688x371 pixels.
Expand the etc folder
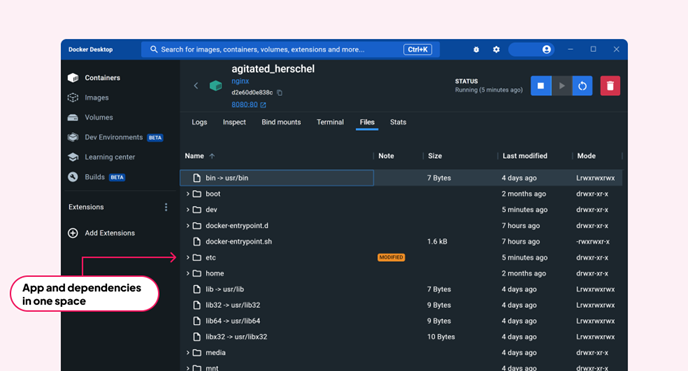point(188,257)
